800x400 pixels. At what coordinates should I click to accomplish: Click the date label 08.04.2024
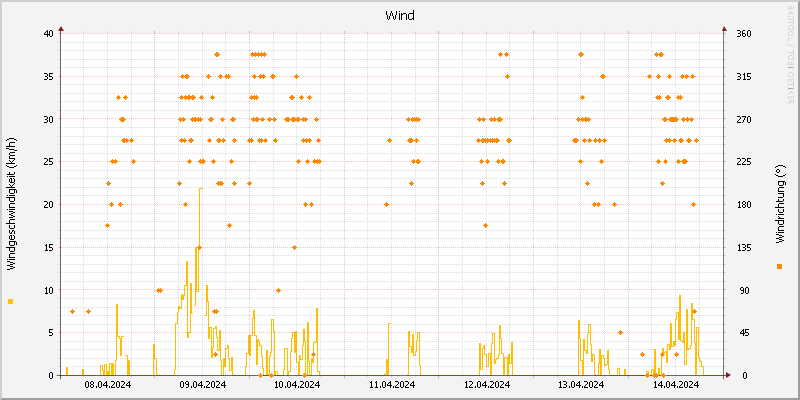108,385
